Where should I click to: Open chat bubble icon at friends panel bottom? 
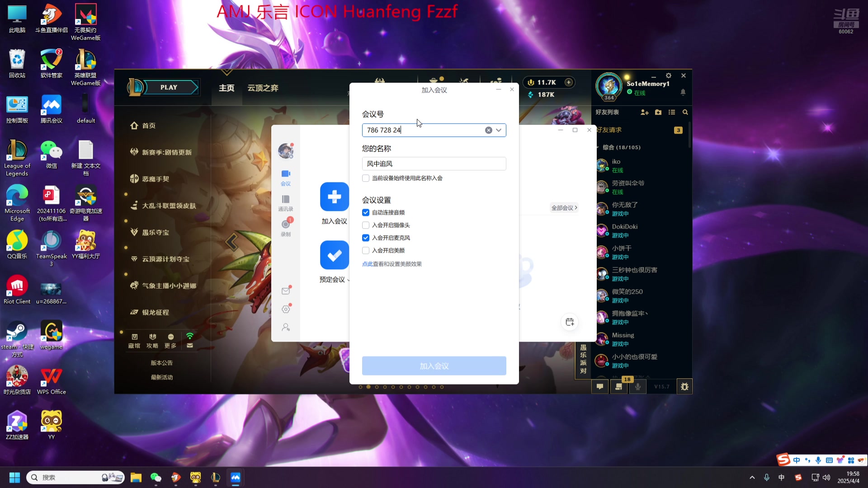coord(600,386)
